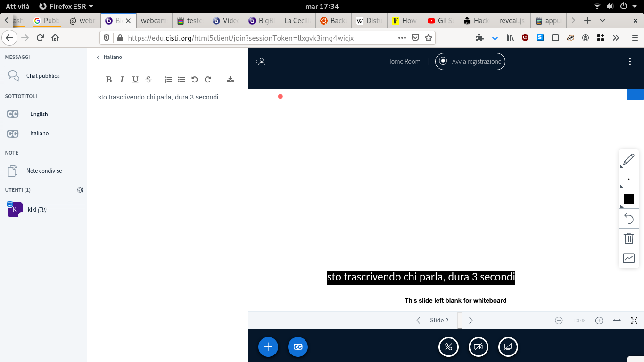Image resolution: width=644 pixels, height=362 pixels.
Task: Switch to Gil S YouTube tab
Action: [x=440, y=21]
